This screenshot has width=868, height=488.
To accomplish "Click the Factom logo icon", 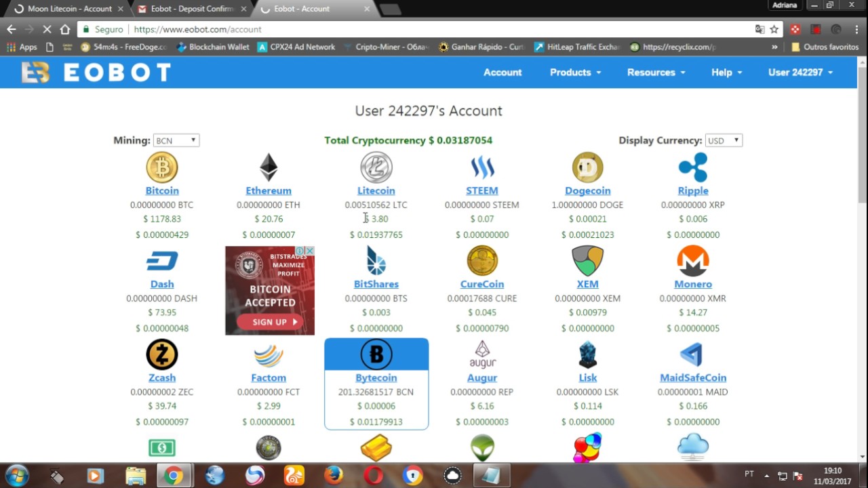I will click(x=269, y=355).
